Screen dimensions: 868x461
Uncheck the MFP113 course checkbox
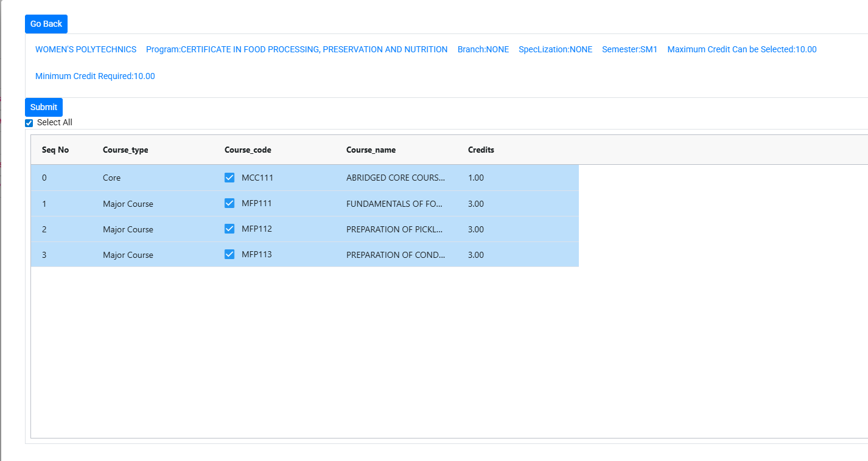[x=229, y=254]
